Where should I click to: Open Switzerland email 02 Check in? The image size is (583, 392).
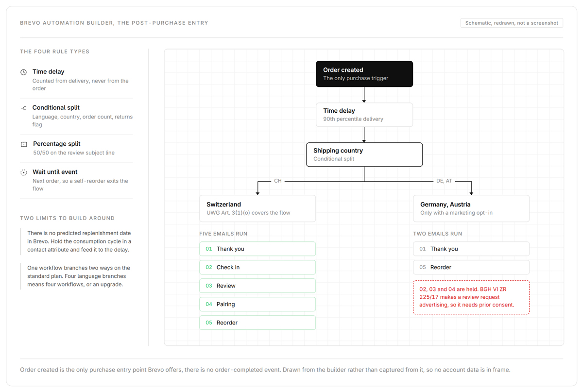tap(257, 267)
